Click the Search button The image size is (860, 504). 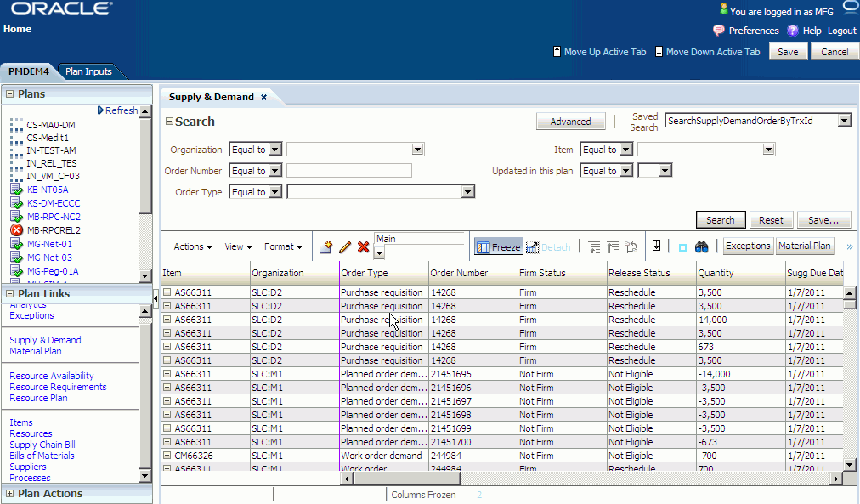[x=720, y=220]
